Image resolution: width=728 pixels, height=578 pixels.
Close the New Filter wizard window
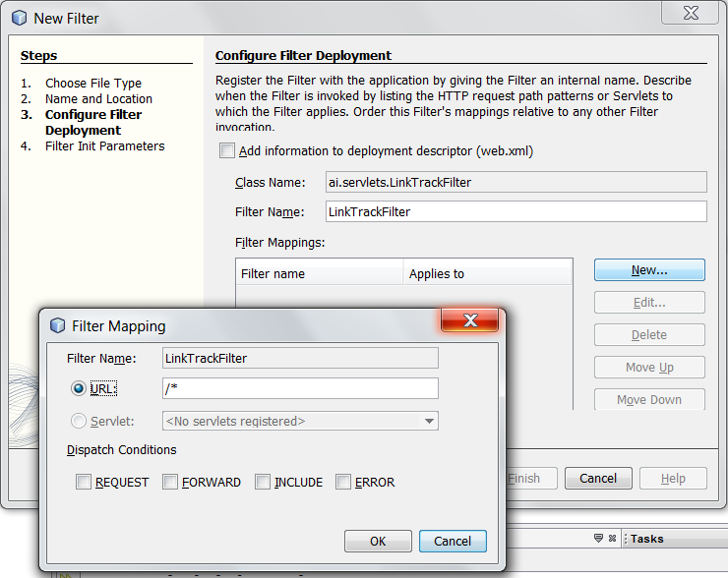click(x=691, y=13)
